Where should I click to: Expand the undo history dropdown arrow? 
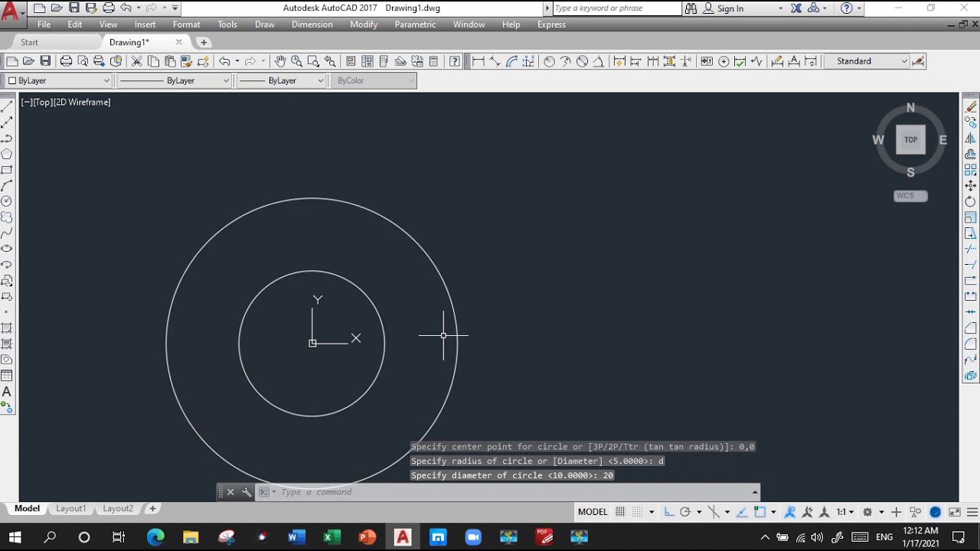pyautogui.click(x=237, y=61)
